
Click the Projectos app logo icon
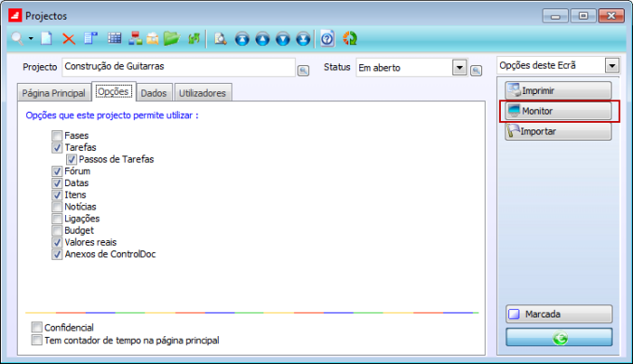click(x=15, y=16)
